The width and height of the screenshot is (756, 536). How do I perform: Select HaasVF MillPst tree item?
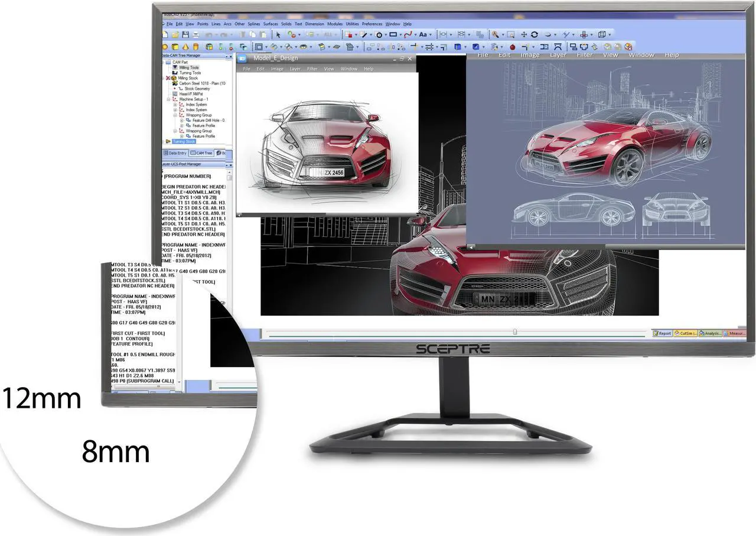pos(191,94)
